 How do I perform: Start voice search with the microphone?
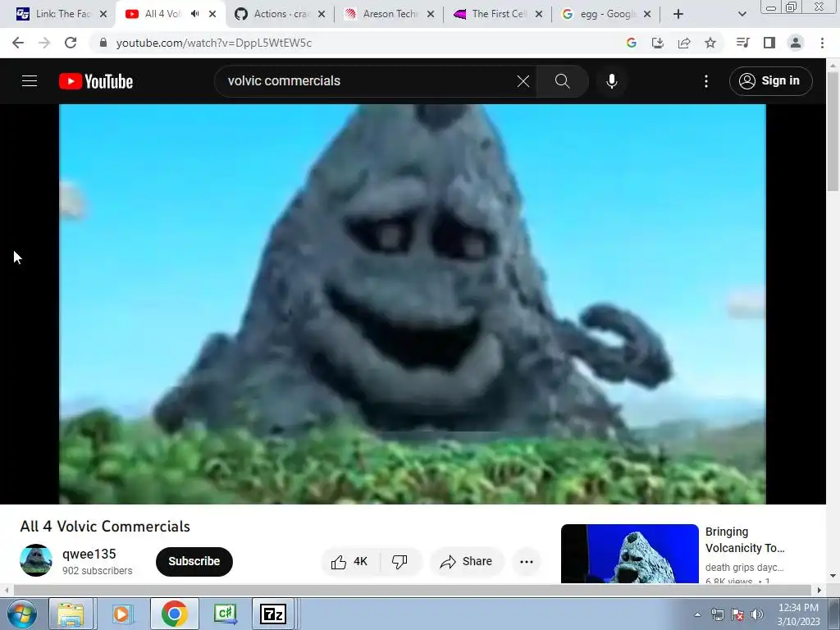(611, 81)
